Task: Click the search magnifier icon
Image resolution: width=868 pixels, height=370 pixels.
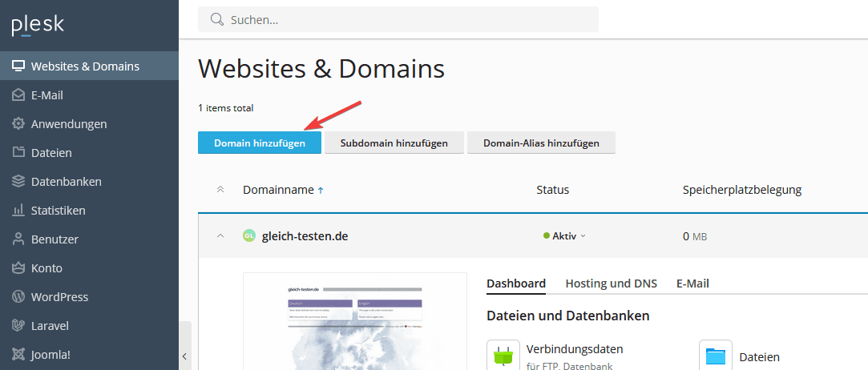Action: tap(217, 19)
